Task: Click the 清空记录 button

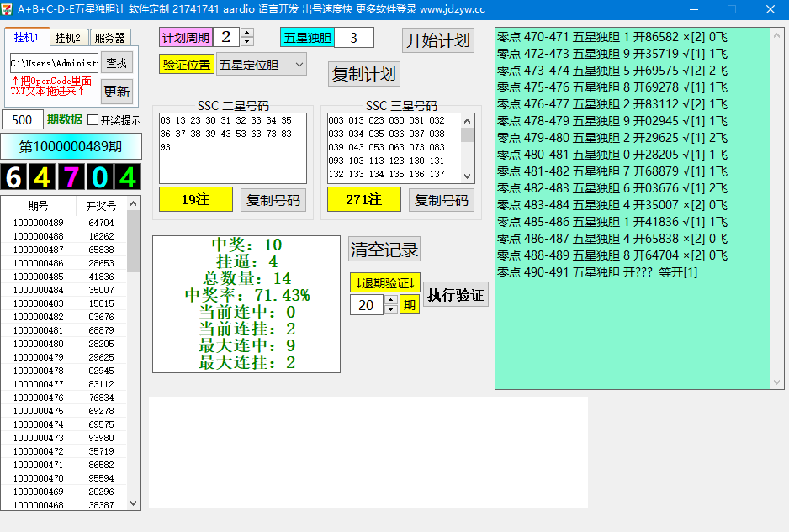Action: [384, 249]
